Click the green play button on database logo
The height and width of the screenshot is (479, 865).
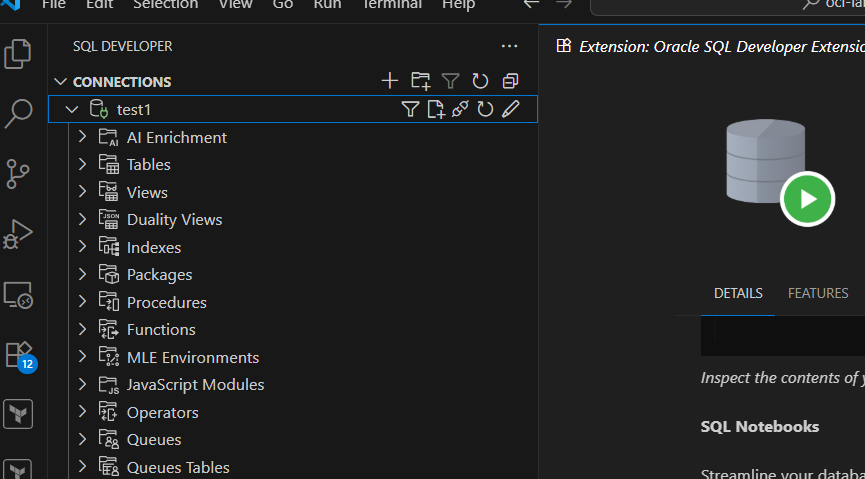[807, 198]
